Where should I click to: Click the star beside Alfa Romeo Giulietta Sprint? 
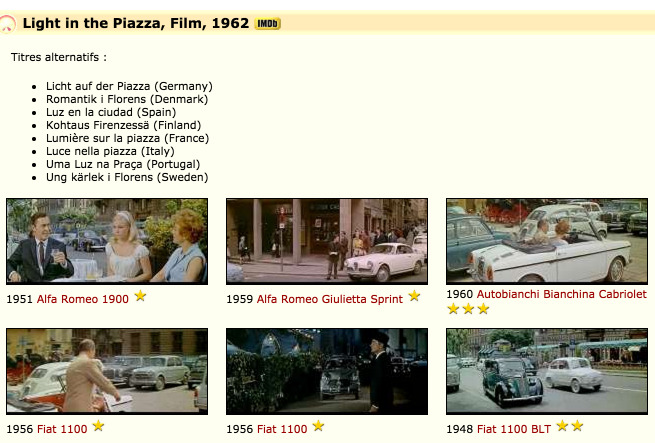(414, 296)
